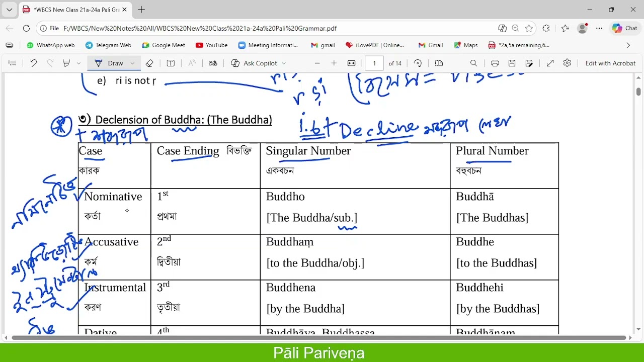Open the 2a,5a remaining PDF bookmark

tap(519, 45)
